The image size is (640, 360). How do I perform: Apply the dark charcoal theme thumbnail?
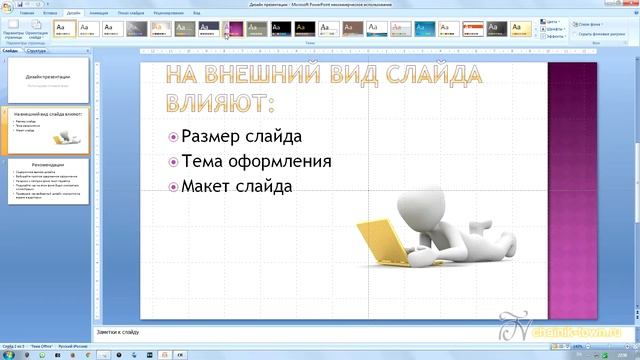coord(497,29)
